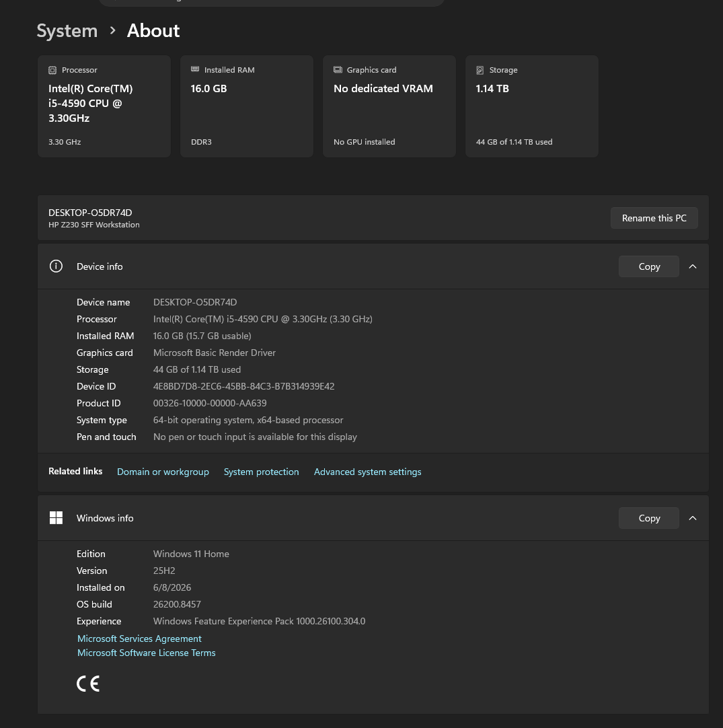Viewport: 723px width, 728px height.
Task: Click Rename this PC button
Action: click(x=654, y=218)
